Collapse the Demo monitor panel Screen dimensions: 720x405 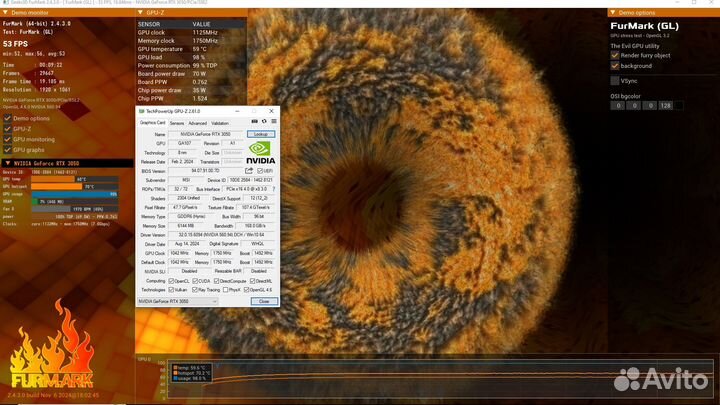coord(6,13)
